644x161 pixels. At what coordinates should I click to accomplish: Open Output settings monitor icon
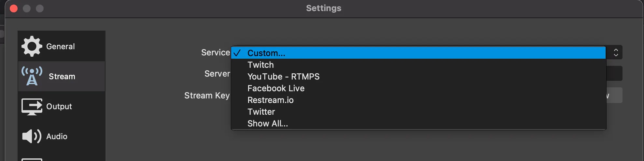[32, 107]
